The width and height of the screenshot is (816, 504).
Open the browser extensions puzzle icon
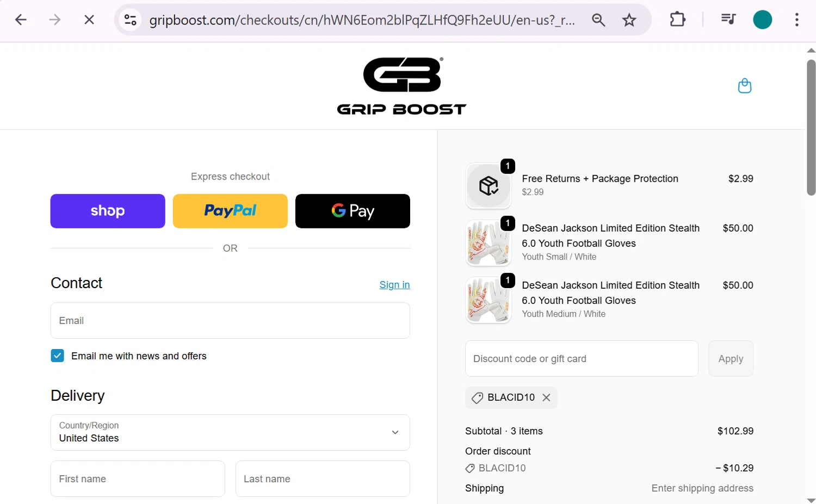(x=677, y=20)
